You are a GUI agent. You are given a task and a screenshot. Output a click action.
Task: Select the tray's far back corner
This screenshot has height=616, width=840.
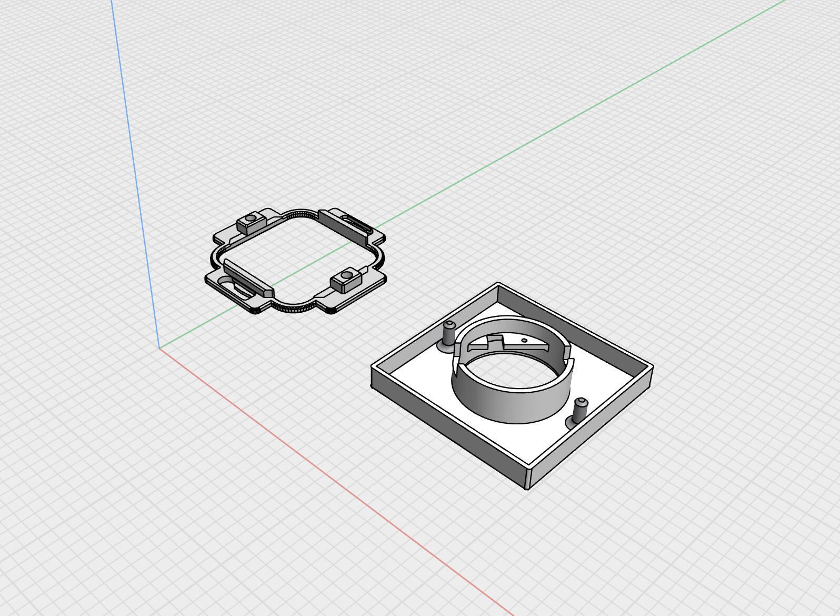pos(498,284)
